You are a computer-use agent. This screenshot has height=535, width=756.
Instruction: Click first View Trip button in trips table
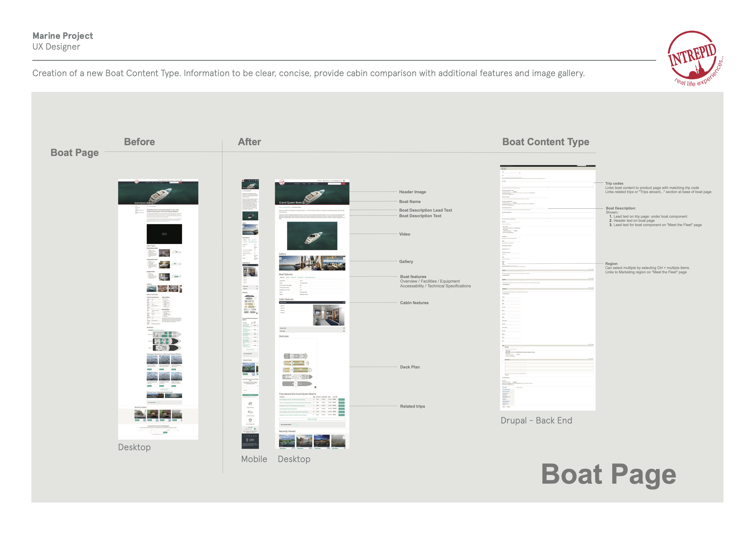click(x=341, y=400)
